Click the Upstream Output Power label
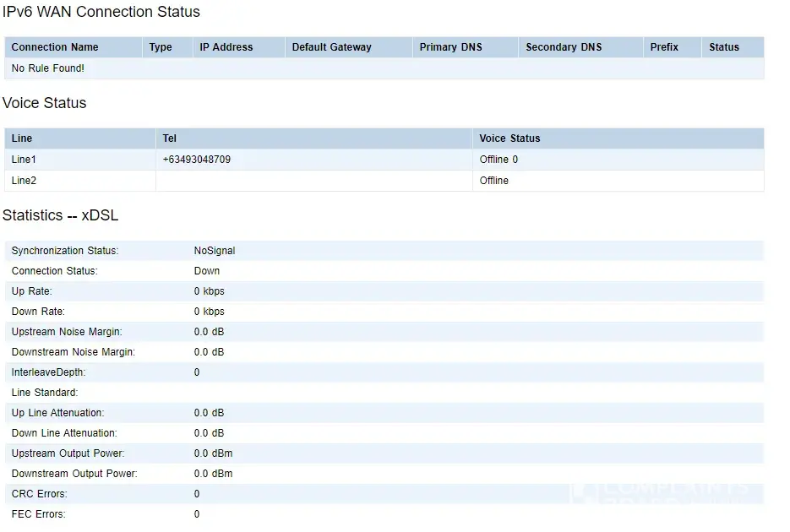This screenshot has height=532, width=790. click(68, 453)
